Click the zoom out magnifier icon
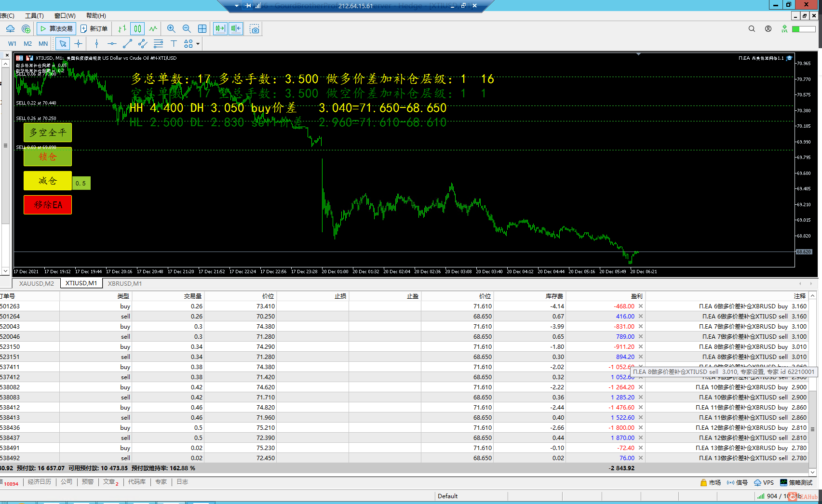822x504 pixels. [187, 29]
